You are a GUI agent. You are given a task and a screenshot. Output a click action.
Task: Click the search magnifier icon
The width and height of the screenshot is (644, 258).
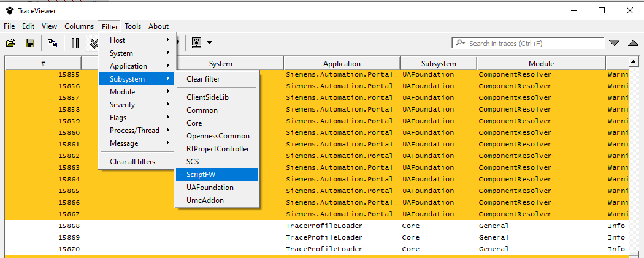tap(460, 44)
